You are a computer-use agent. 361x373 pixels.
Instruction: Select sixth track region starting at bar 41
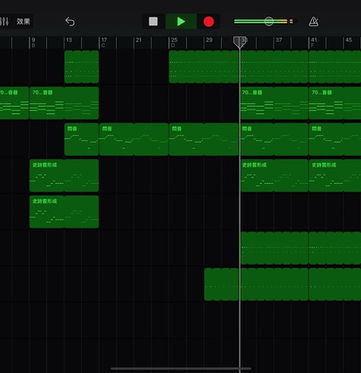(335, 248)
